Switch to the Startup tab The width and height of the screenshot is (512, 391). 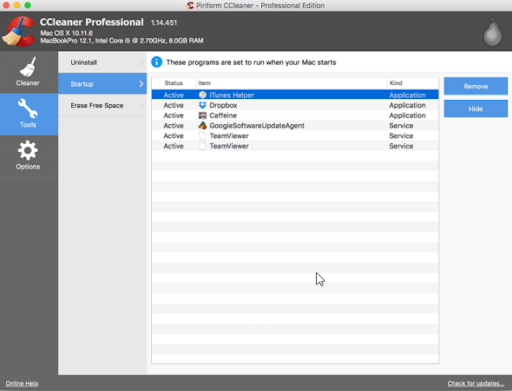coord(102,84)
